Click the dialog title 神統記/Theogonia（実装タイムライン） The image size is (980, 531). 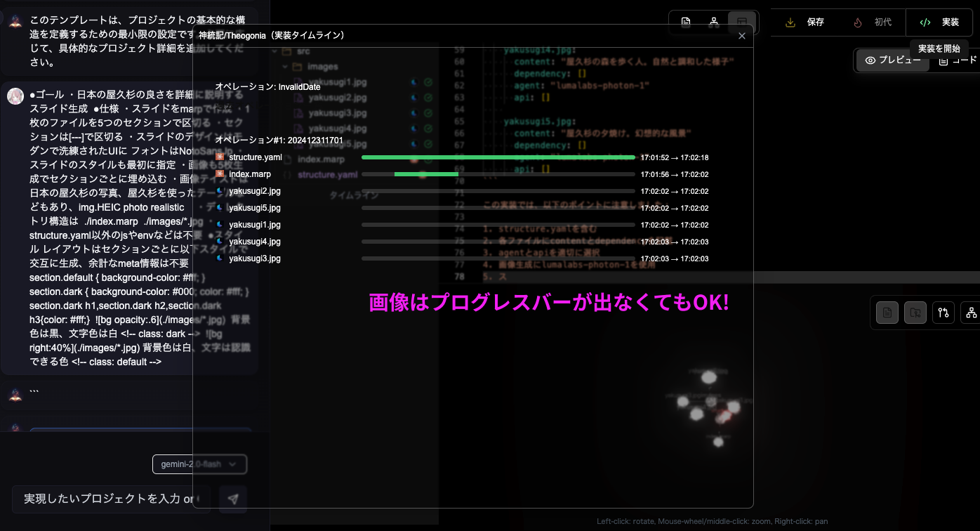click(x=272, y=35)
